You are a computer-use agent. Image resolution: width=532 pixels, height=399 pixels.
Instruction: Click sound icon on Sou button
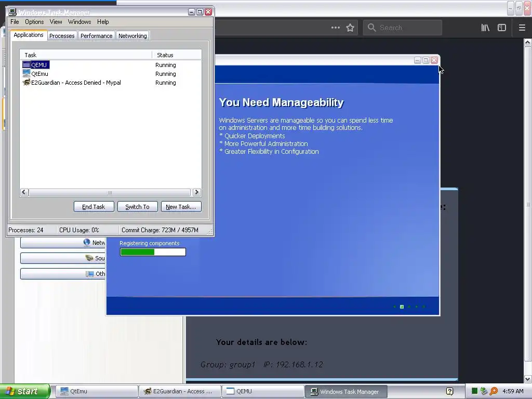click(x=89, y=258)
